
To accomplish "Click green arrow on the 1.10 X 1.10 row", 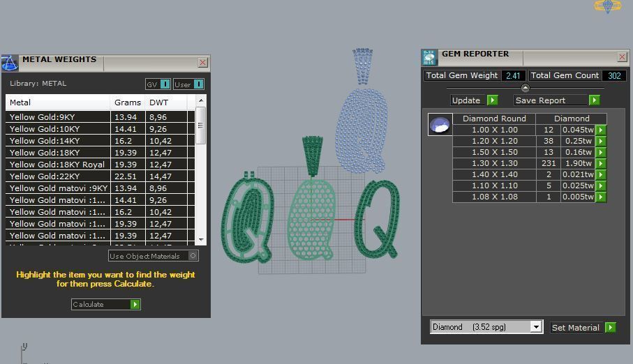I will (x=601, y=185).
